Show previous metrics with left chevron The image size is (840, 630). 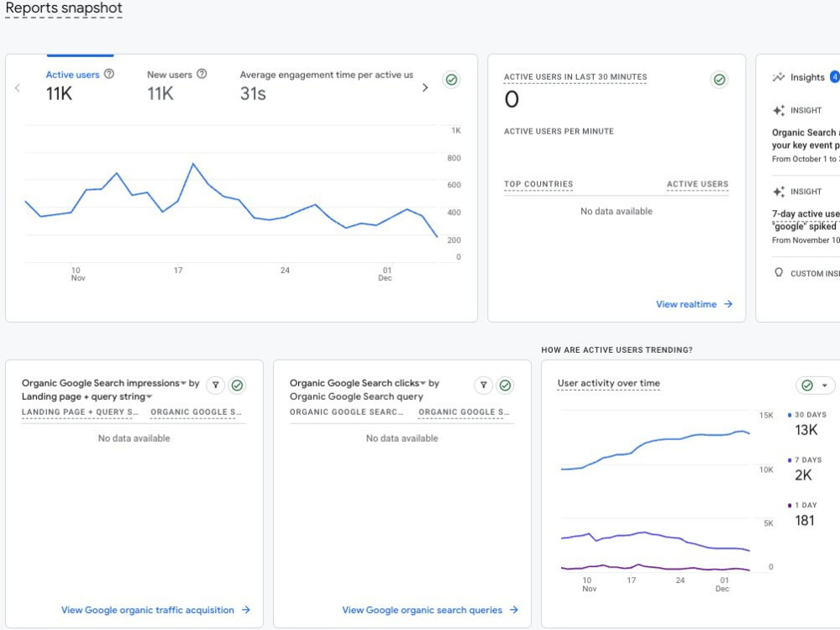17,88
